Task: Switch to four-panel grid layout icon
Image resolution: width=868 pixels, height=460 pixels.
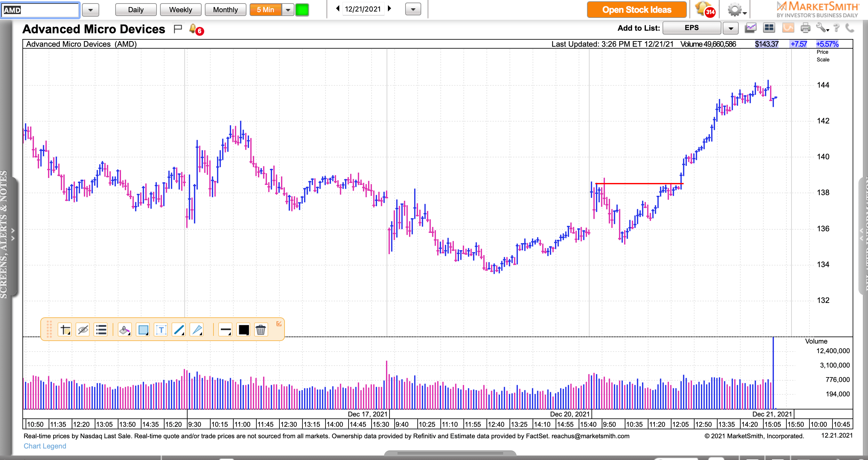Action: [x=769, y=28]
